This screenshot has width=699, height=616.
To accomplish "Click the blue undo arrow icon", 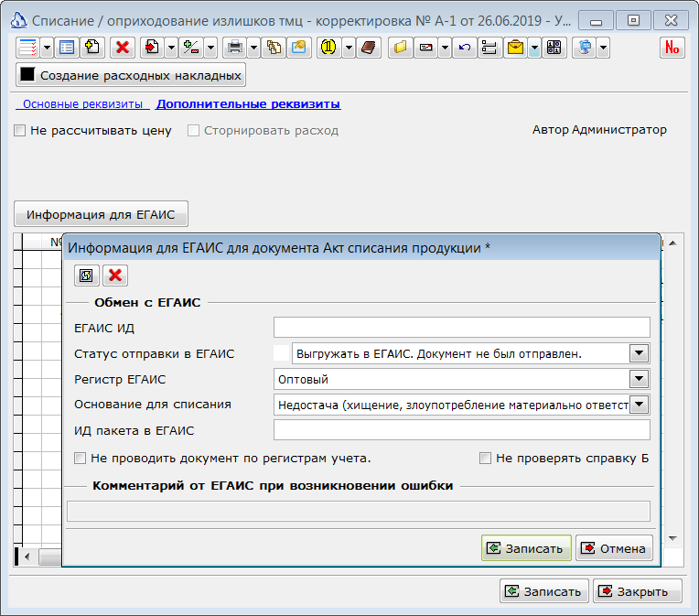I will click(x=465, y=48).
